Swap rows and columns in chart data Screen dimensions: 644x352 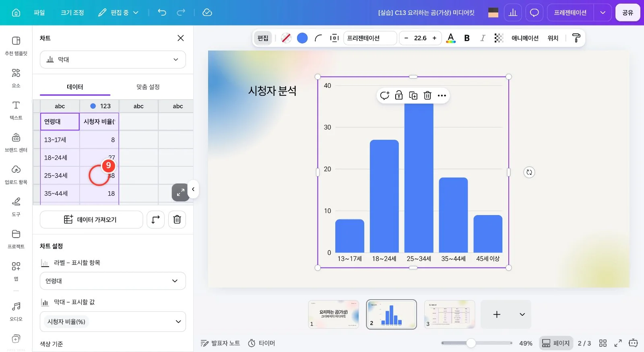(x=156, y=219)
